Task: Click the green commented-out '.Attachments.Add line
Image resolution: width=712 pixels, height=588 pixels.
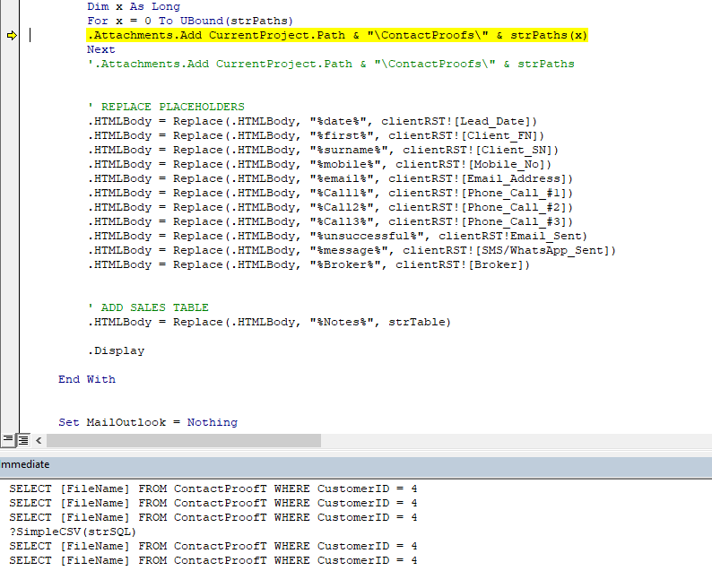Action: click(331, 64)
